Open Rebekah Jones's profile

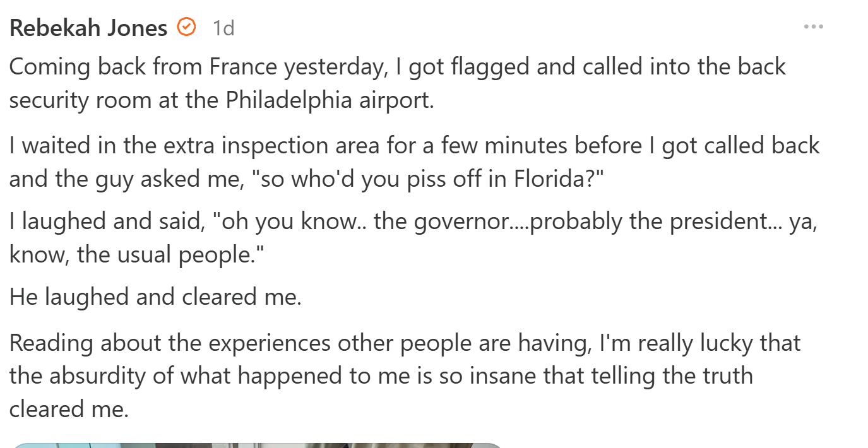(88, 28)
